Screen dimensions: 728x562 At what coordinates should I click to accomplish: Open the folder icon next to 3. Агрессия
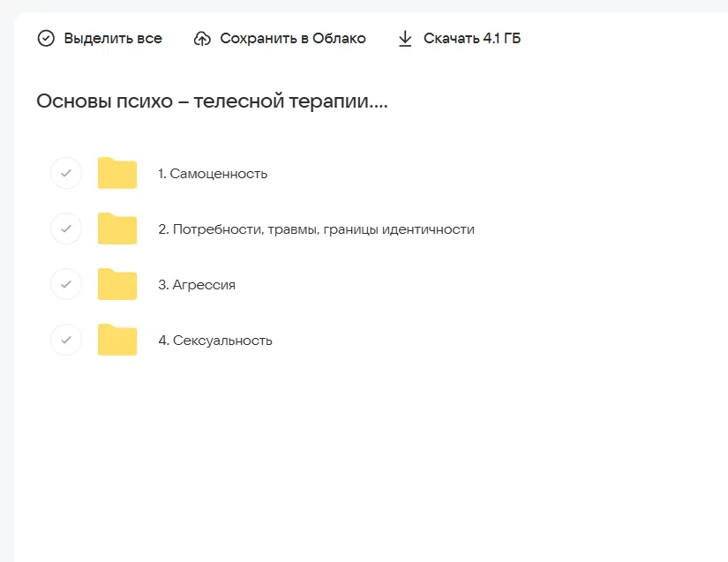point(117,285)
